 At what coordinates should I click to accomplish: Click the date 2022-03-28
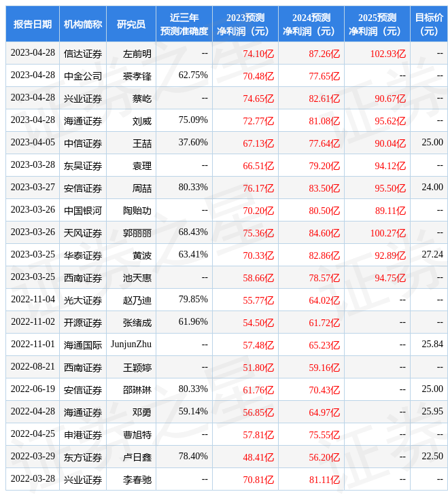(33, 479)
